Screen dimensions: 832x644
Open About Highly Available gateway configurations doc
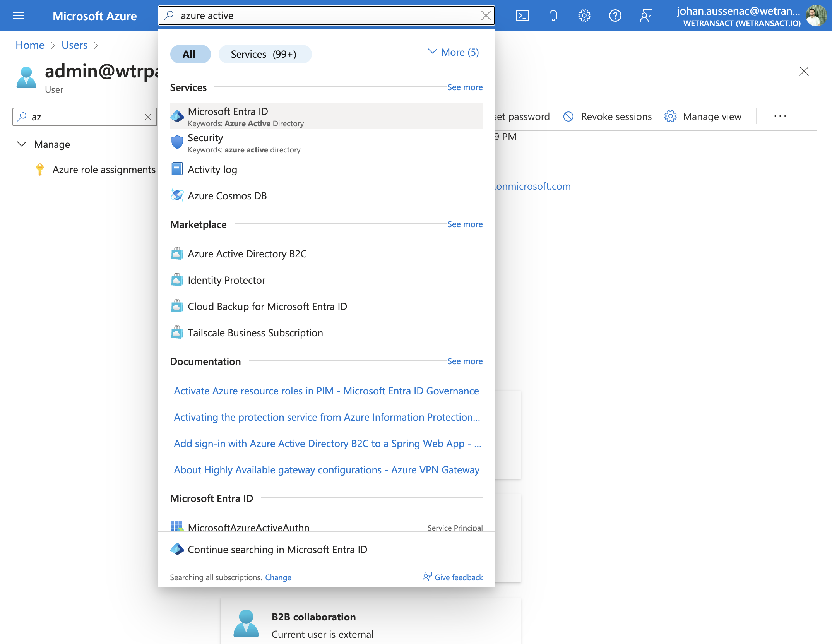tap(327, 470)
